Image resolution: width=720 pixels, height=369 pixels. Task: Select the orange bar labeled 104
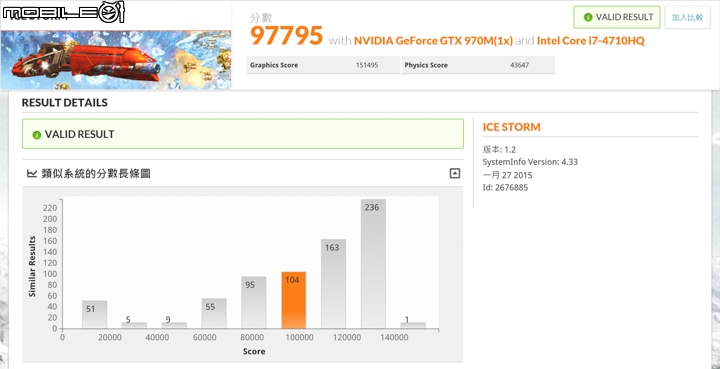click(x=293, y=300)
